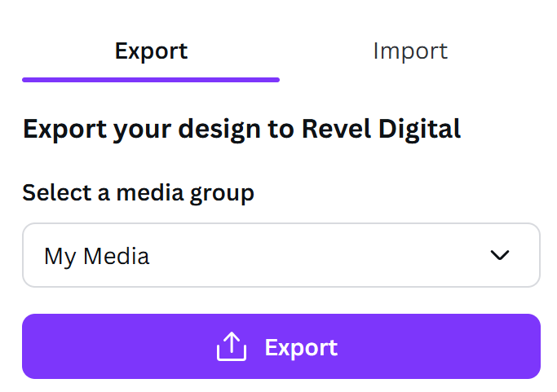The image size is (557, 392).
Task: Switch to the Import tab
Action: [410, 51]
